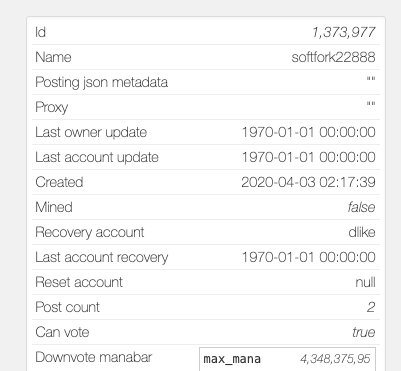The width and height of the screenshot is (401, 371).
Task: Select the Reset account null value
Action: (x=365, y=282)
